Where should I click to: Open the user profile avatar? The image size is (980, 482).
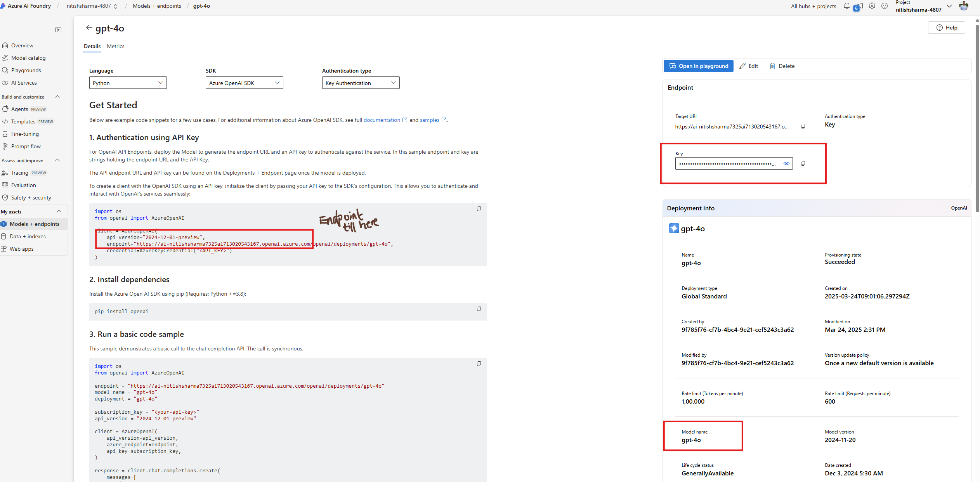(x=964, y=6)
